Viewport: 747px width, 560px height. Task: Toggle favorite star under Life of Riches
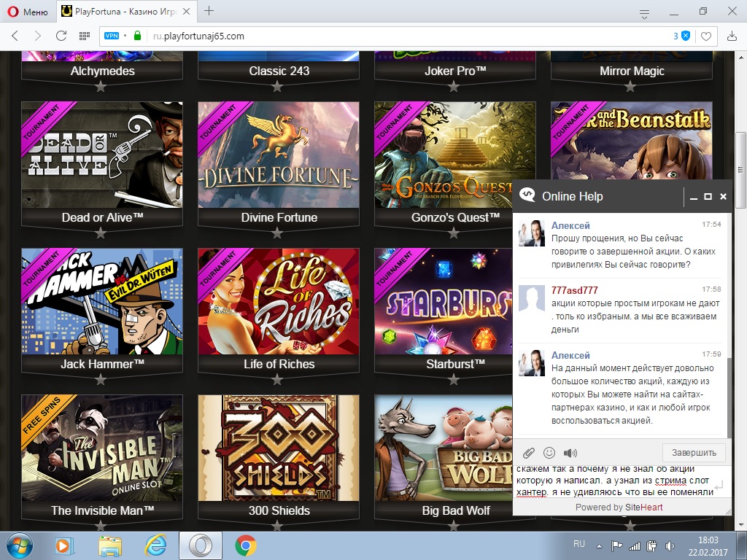[x=277, y=380]
